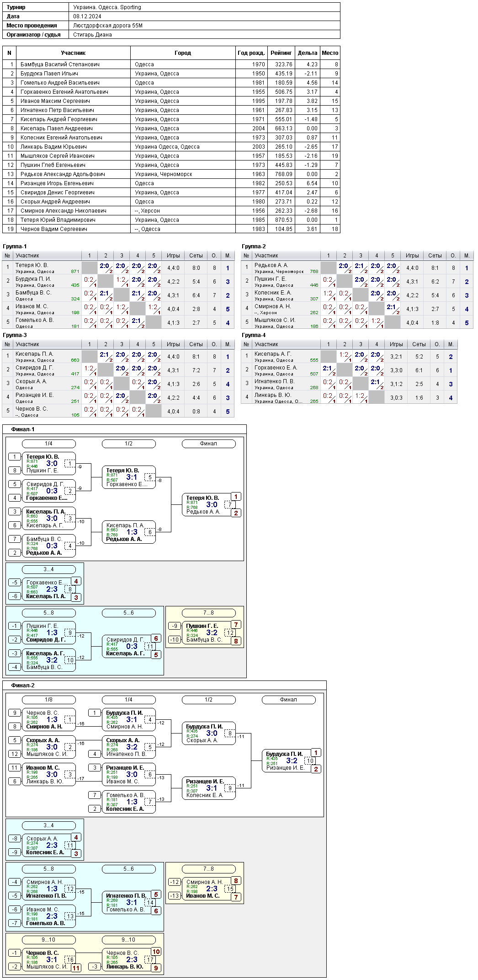Viewport: 478px width, 980px height.
Task: Click Киселарь П. А. in Группа-3 table
Action: (x=34, y=354)
